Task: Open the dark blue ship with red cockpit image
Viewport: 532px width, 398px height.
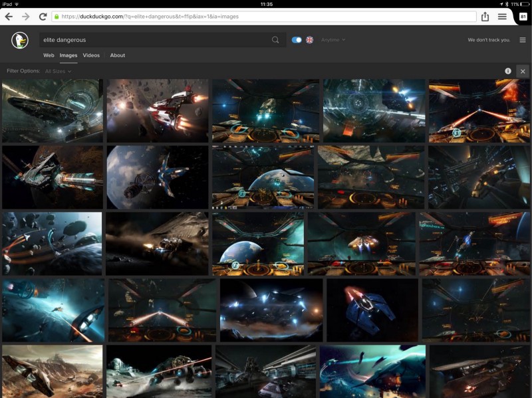Action: pos(372,310)
